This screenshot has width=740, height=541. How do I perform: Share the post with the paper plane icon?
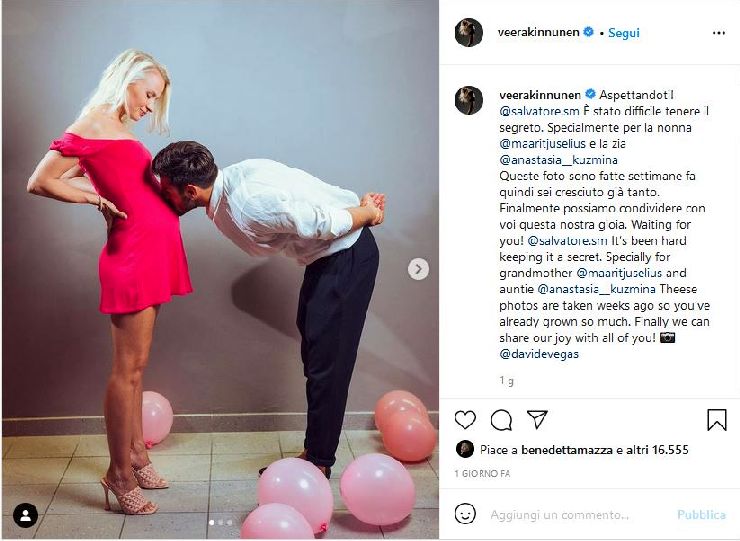click(537, 419)
